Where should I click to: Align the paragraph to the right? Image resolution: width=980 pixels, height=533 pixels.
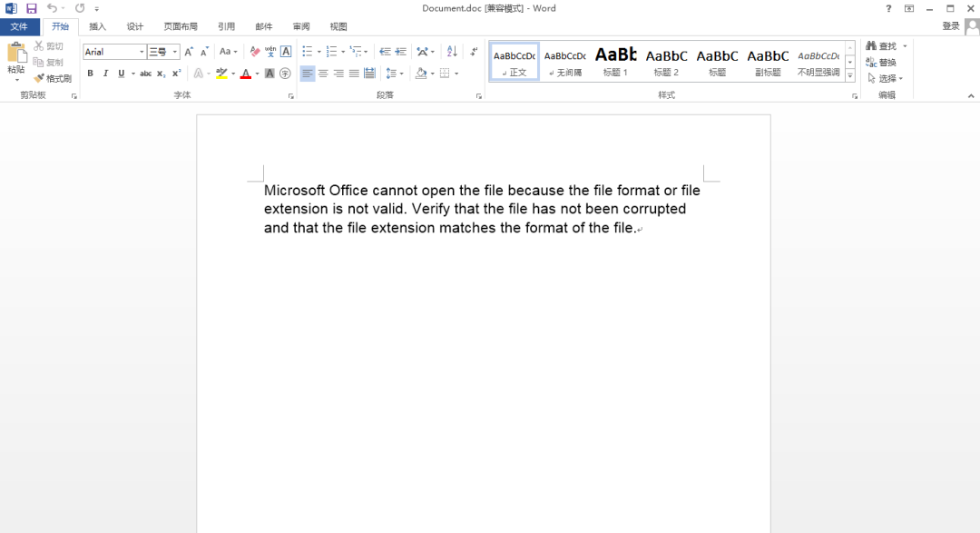pyautogui.click(x=338, y=74)
